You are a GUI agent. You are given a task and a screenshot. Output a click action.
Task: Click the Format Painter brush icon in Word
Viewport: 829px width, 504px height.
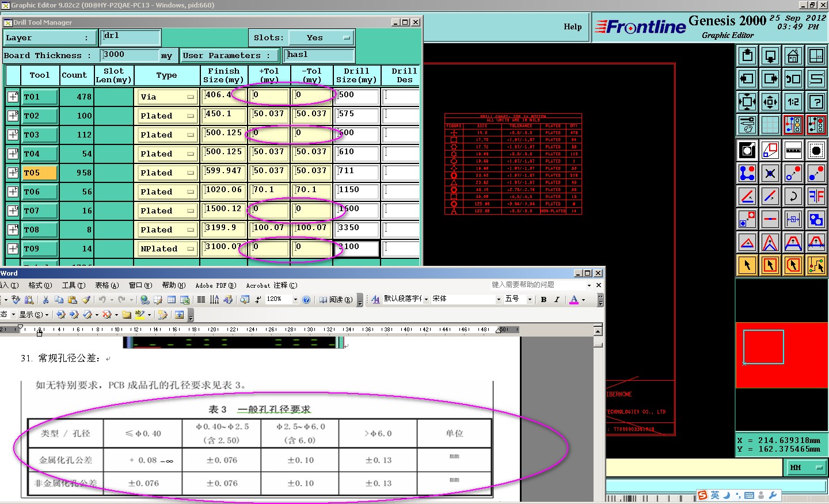pyautogui.click(x=86, y=300)
